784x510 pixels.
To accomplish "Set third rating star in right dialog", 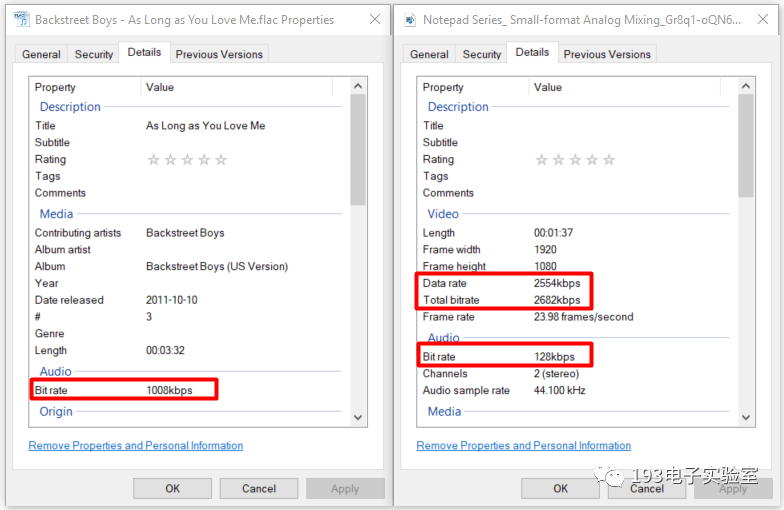I will [575, 160].
